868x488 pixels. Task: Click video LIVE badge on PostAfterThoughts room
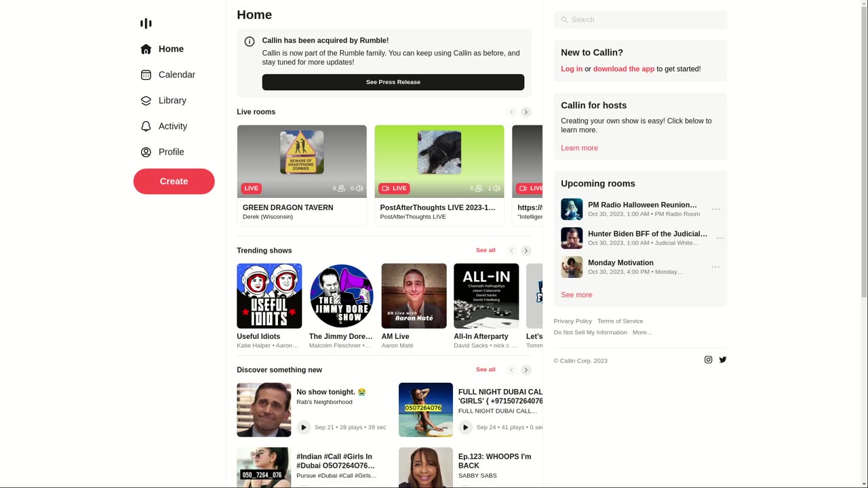point(394,188)
